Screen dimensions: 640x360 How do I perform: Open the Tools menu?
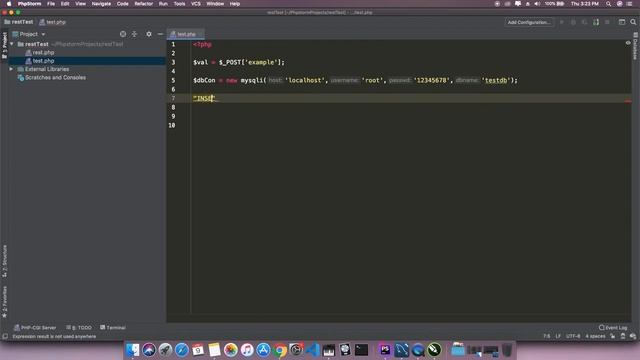click(180, 4)
